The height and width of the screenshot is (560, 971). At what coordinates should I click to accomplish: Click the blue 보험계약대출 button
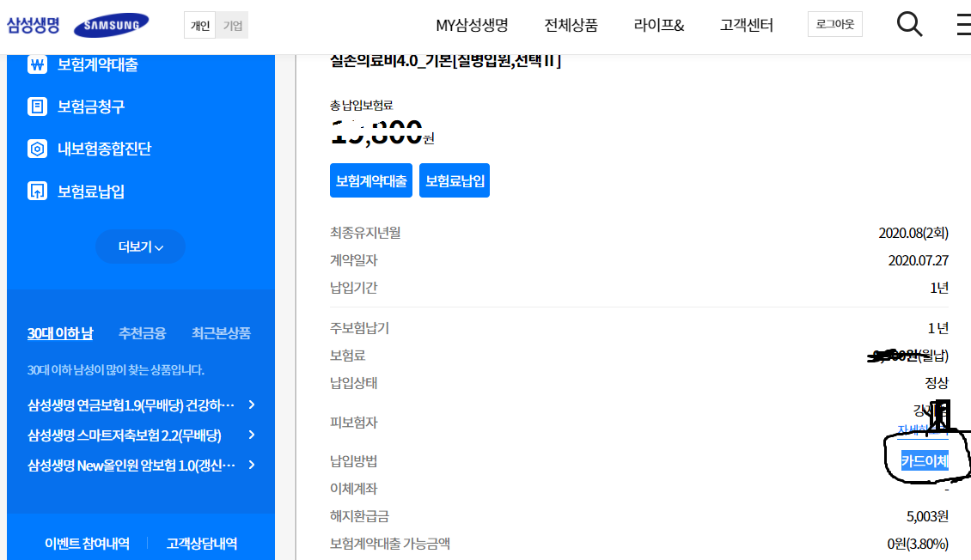[371, 180]
